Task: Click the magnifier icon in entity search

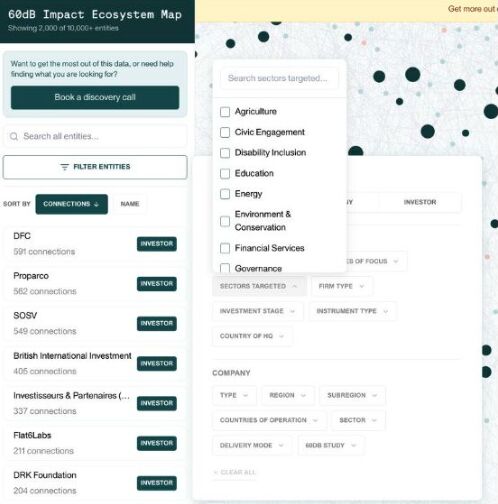Action: pos(14,136)
